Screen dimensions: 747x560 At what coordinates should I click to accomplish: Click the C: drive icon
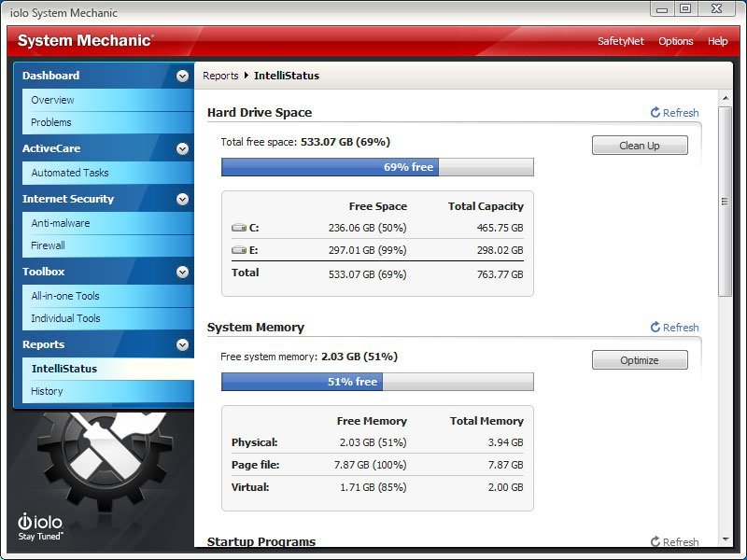tap(239, 228)
